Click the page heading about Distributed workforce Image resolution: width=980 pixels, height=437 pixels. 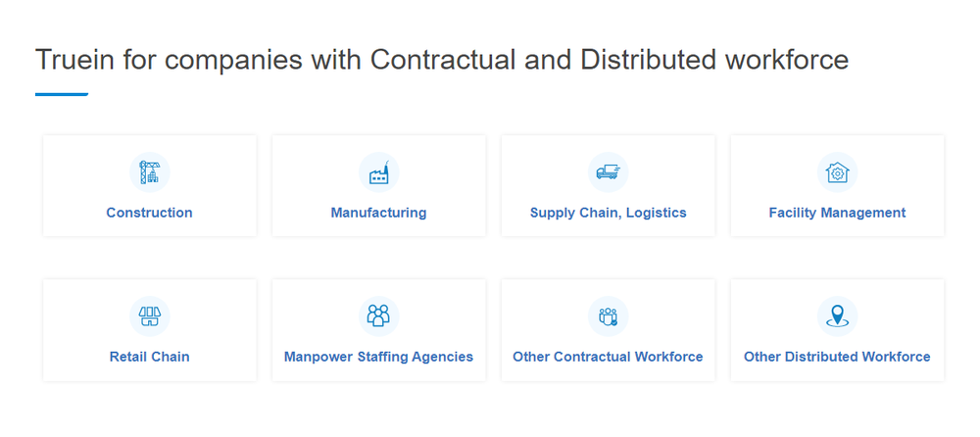click(442, 60)
